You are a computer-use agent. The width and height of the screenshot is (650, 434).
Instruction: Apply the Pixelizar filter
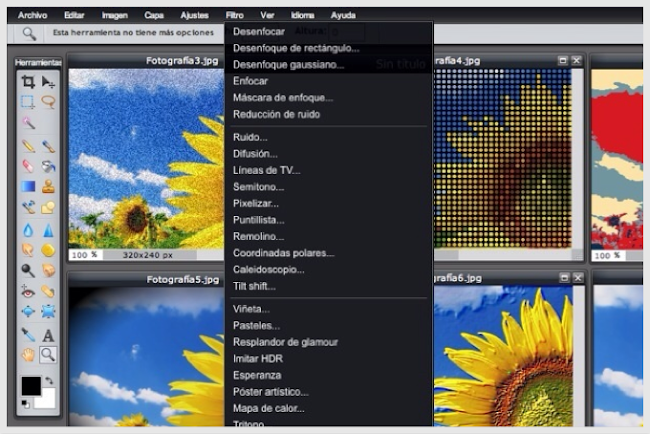(256, 203)
